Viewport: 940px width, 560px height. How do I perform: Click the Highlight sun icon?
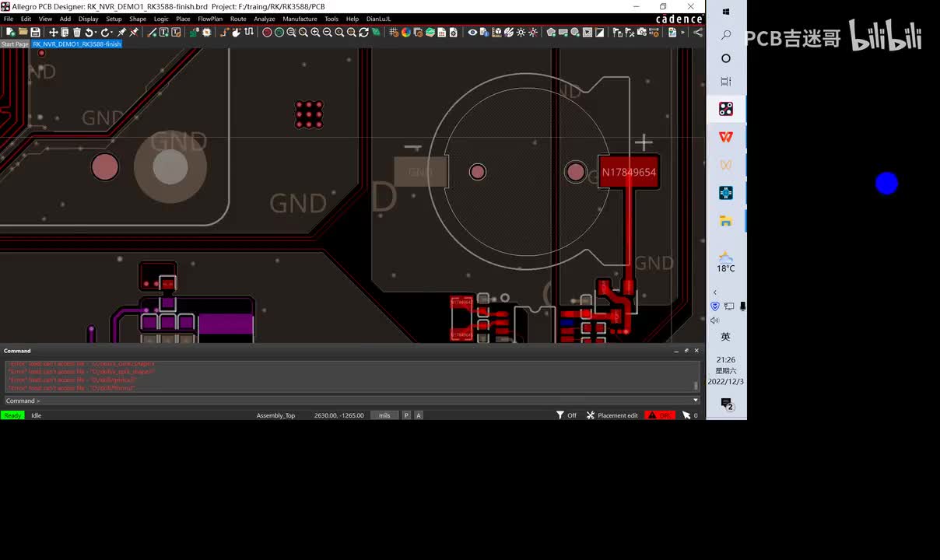point(521,32)
